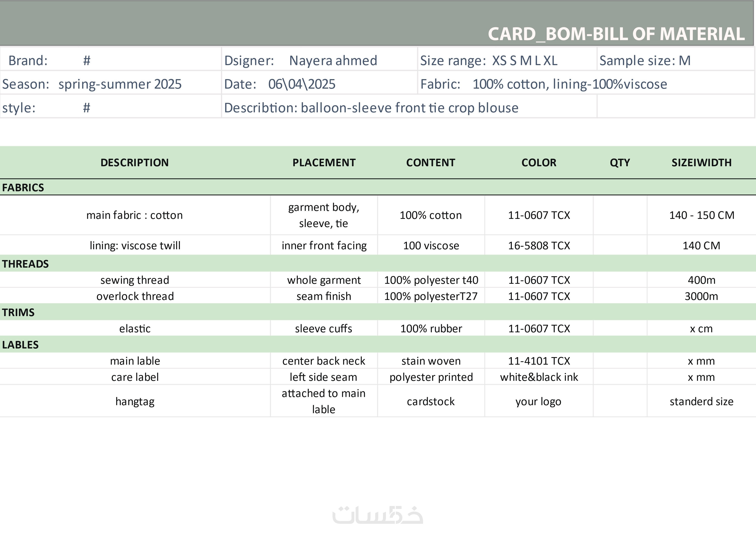Select the Fabric composition cell
This screenshot has height=535, width=756.
(543, 84)
